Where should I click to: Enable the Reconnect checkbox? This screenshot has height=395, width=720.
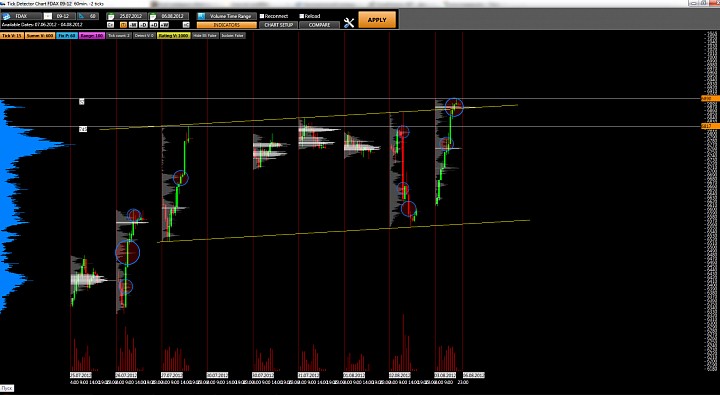(262, 16)
